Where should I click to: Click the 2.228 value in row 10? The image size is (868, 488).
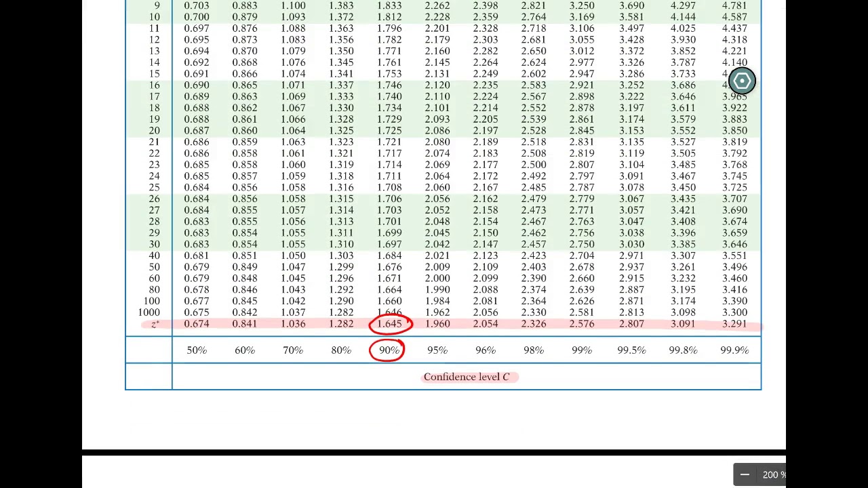click(437, 17)
